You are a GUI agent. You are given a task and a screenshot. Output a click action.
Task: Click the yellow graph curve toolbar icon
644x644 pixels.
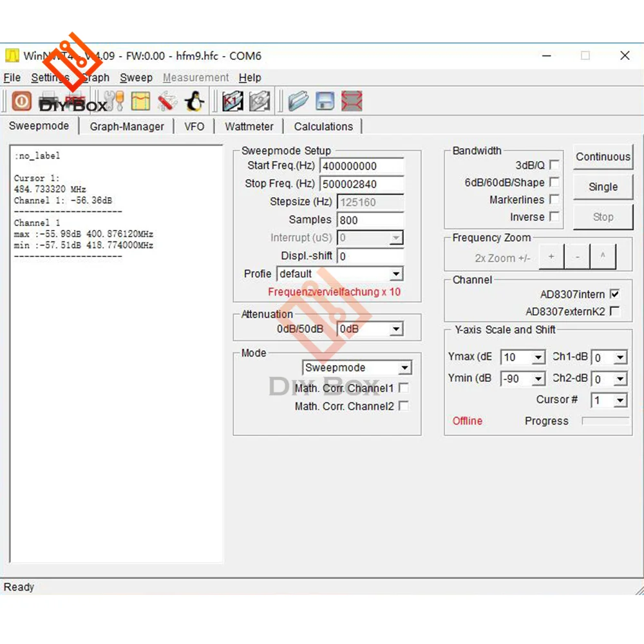140,102
